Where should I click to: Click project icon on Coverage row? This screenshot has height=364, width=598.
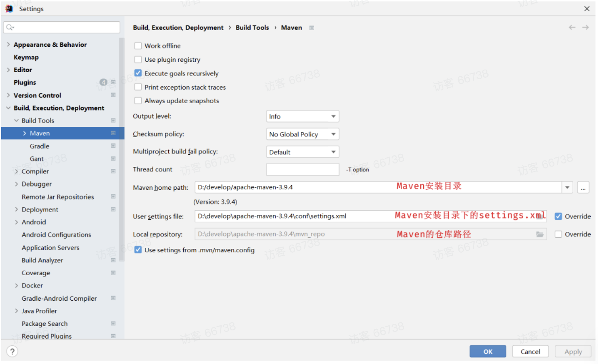pos(113,272)
